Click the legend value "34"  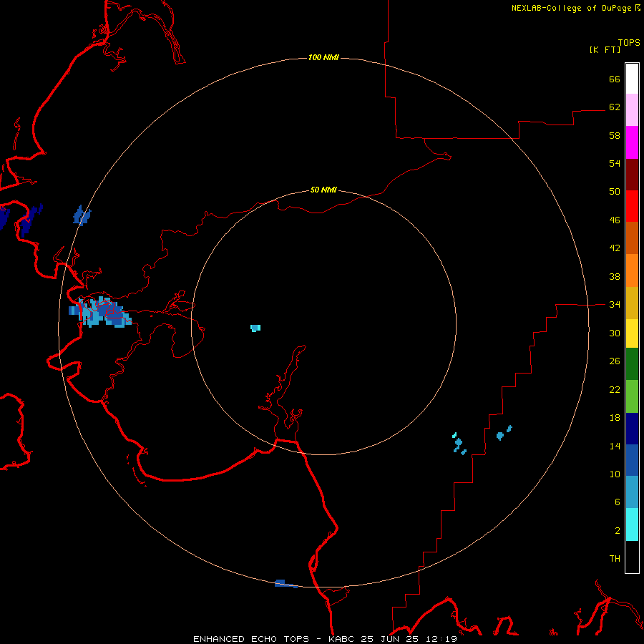pos(615,305)
